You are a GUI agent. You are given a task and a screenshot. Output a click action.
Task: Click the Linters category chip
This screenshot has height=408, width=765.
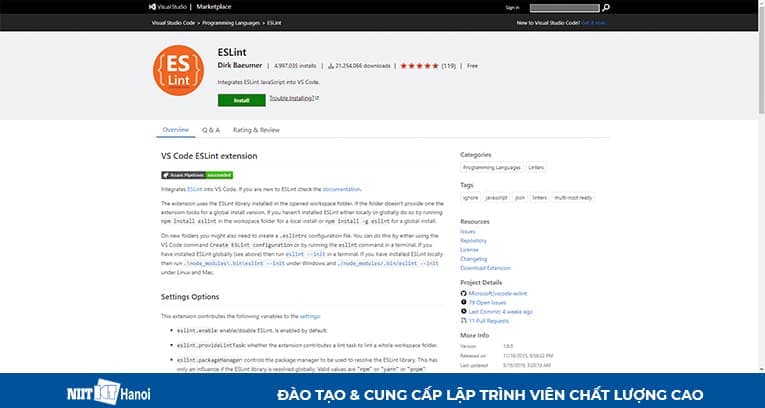coord(536,167)
